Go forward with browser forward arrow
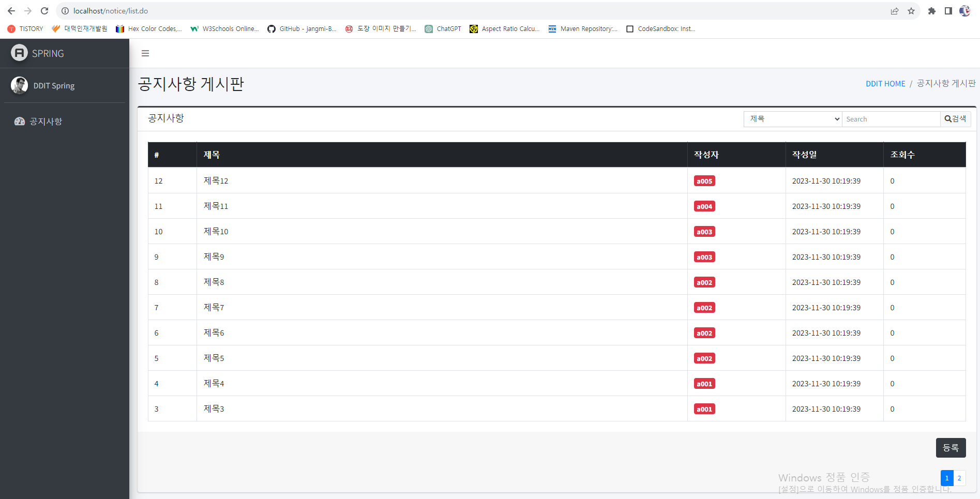This screenshot has height=499, width=980. (x=28, y=11)
